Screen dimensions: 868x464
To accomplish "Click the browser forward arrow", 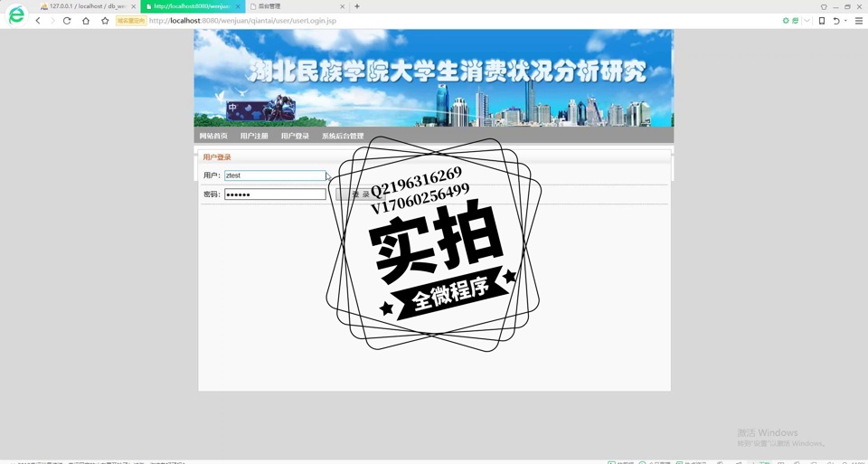I will (x=52, y=21).
